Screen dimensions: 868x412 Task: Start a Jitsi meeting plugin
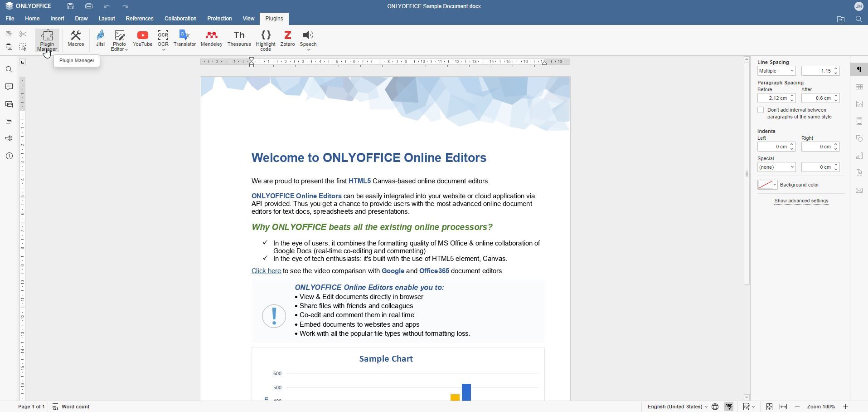coord(100,40)
